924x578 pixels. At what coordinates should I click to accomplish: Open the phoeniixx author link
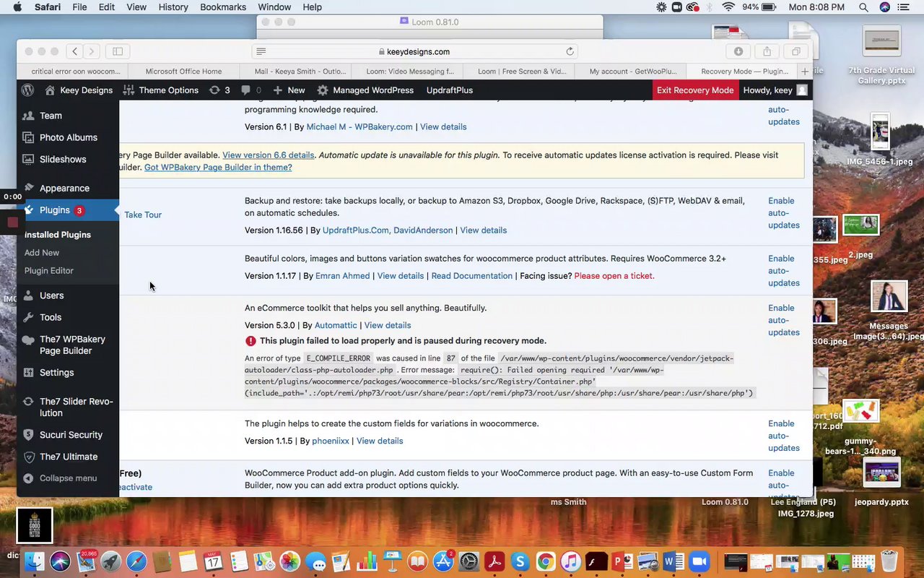331,441
